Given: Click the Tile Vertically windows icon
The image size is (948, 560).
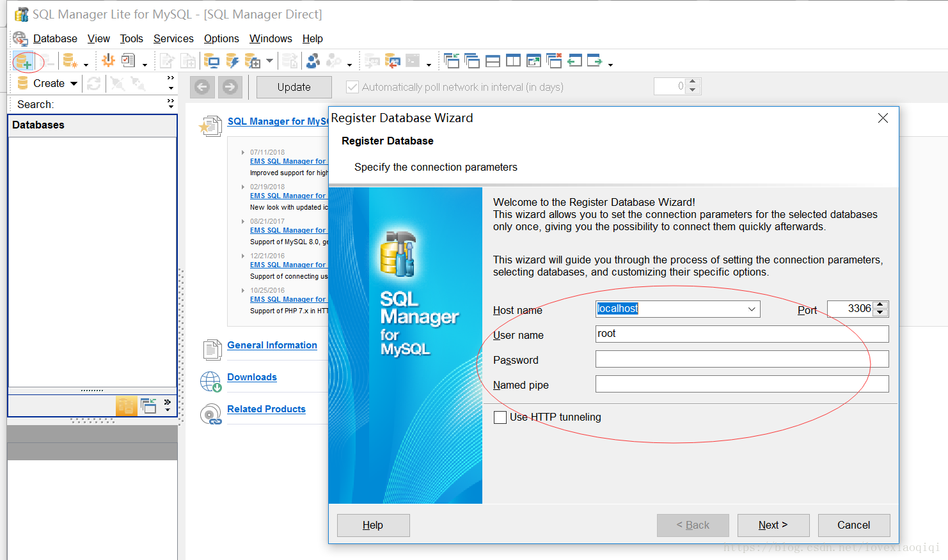Looking at the screenshot, I should tap(513, 61).
